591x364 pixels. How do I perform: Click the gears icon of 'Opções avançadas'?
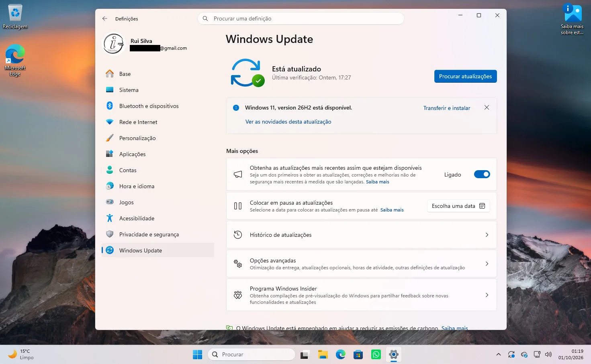pyautogui.click(x=238, y=264)
